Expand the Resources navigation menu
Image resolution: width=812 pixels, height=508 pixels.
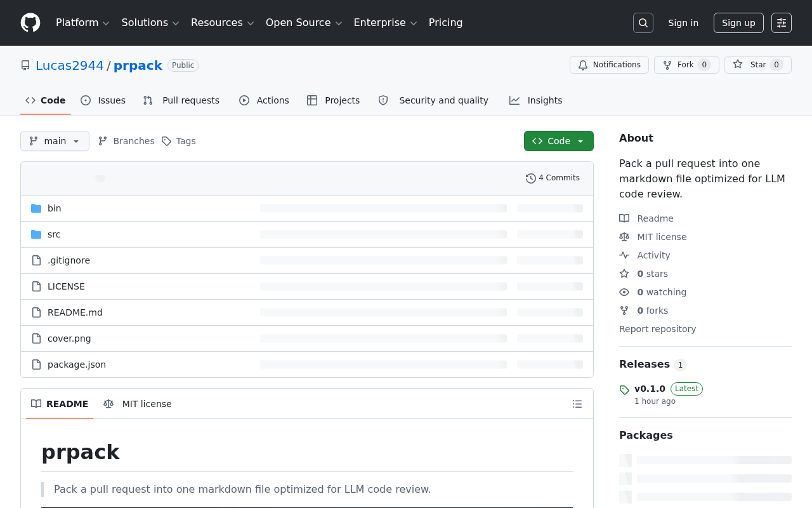(x=222, y=23)
